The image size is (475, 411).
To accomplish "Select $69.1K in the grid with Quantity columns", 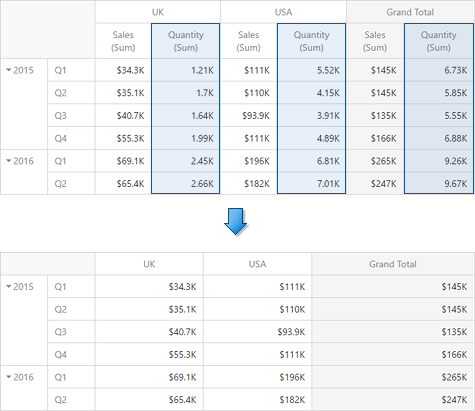I will pos(123,161).
